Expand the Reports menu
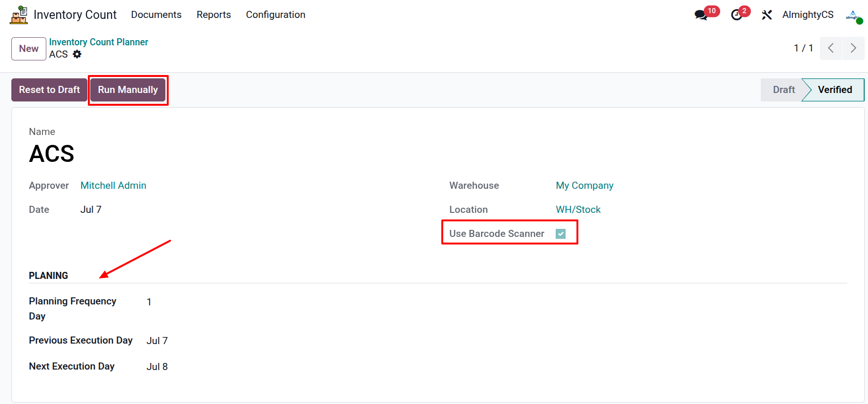868x404 pixels. [x=214, y=15]
